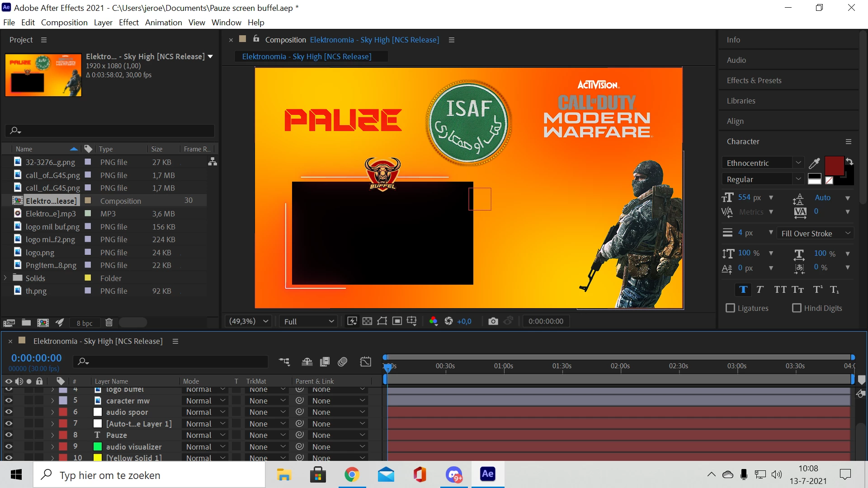Image resolution: width=868 pixels, height=488 pixels.
Task: Toggle visibility of Auto-trace Layer 1
Action: (x=9, y=424)
